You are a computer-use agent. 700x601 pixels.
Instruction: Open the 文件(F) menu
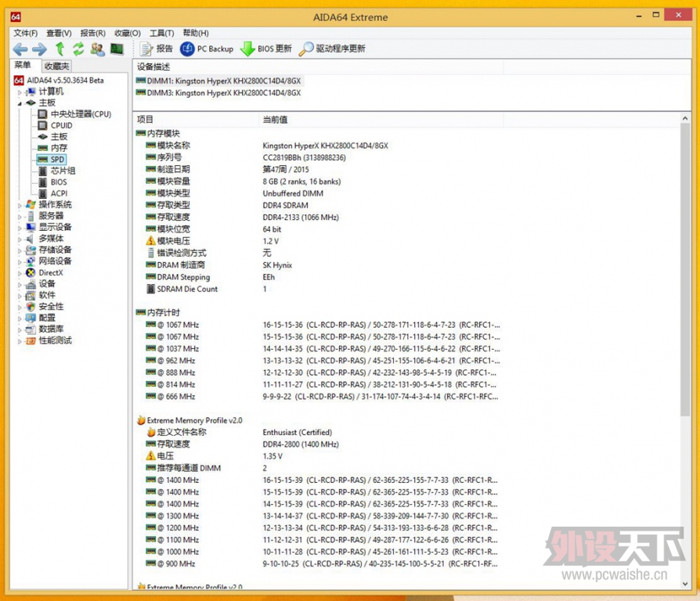click(x=25, y=33)
